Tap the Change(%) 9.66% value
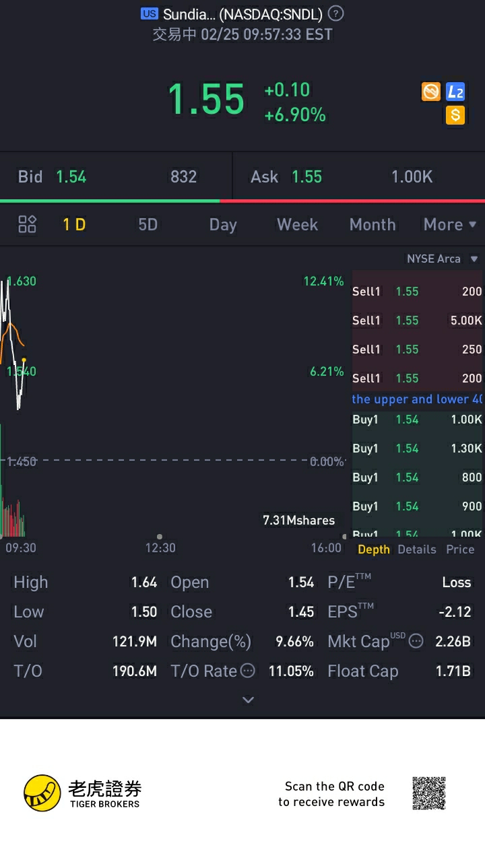This screenshot has width=485, height=868. 295,642
